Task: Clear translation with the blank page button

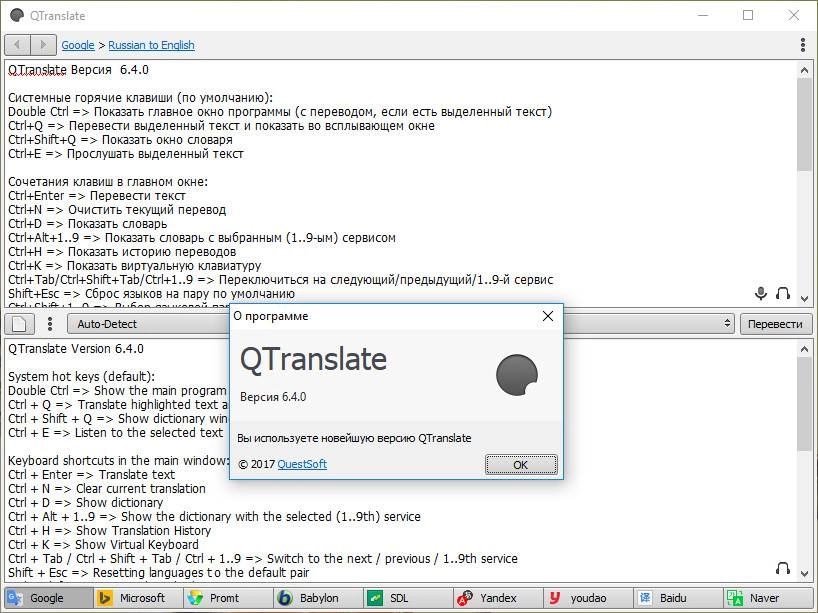Action: (20, 324)
